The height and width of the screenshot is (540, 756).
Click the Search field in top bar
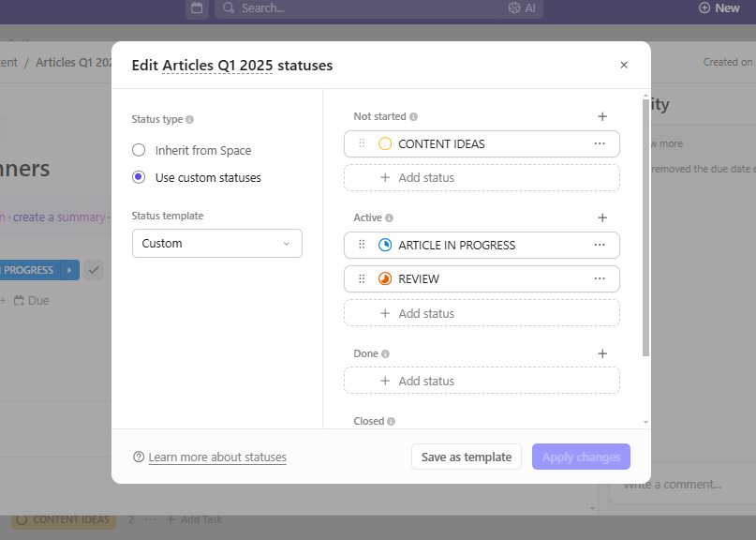pyautogui.click(x=357, y=8)
